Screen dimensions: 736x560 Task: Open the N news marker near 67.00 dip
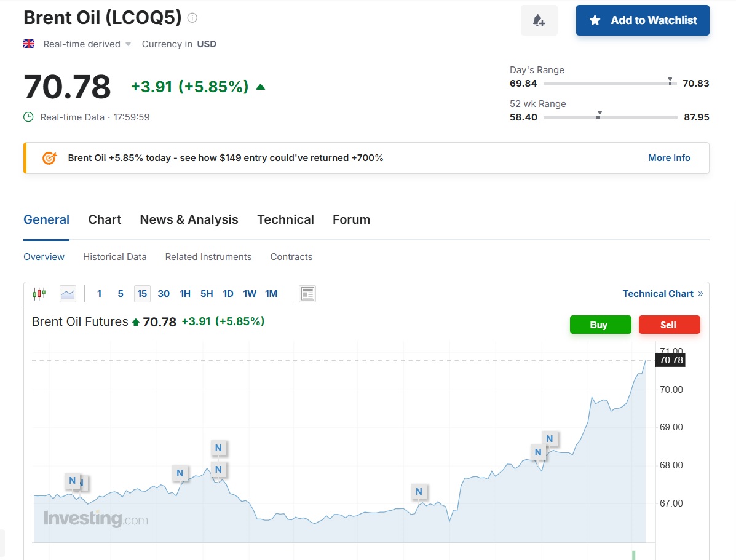pyautogui.click(x=419, y=492)
